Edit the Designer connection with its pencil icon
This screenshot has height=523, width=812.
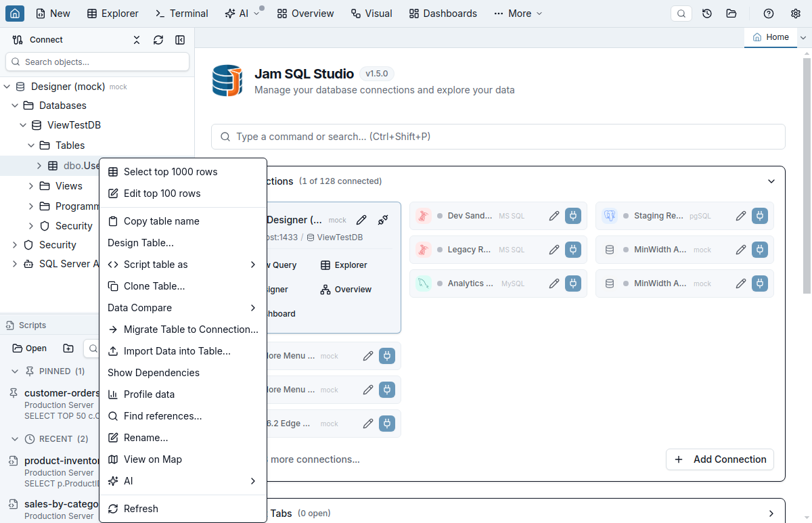pos(361,220)
